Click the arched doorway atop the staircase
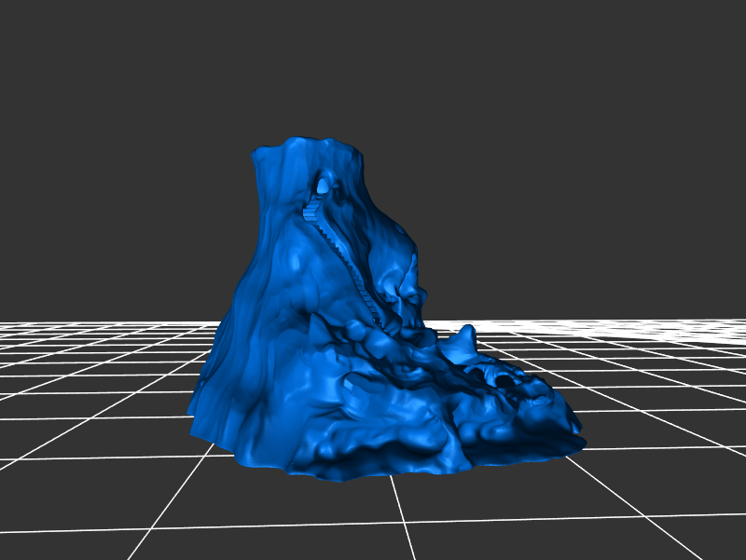 (x=323, y=185)
